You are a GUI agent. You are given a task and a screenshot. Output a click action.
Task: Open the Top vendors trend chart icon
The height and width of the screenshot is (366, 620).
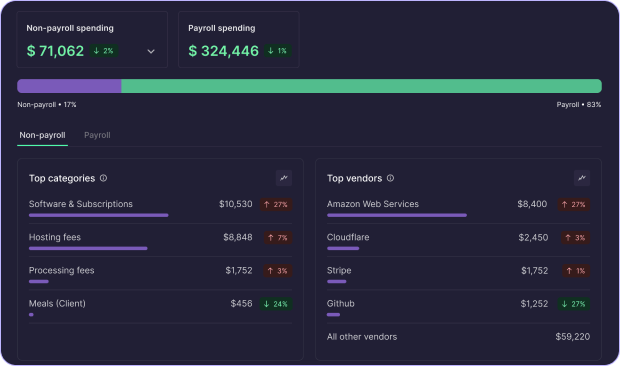[582, 178]
